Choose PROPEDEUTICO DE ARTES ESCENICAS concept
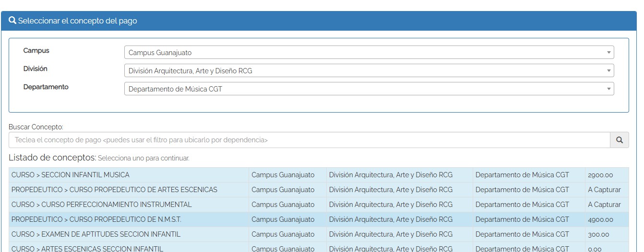Screen dimensions: 644x252 (114, 190)
